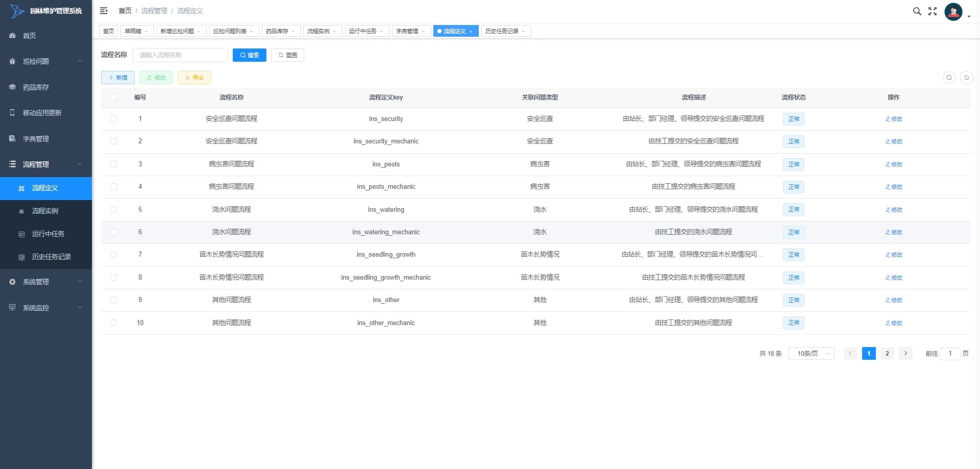The height and width of the screenshot is (469, 980).
Task: Click the blue 搜索 button
Action: point(250,55)
